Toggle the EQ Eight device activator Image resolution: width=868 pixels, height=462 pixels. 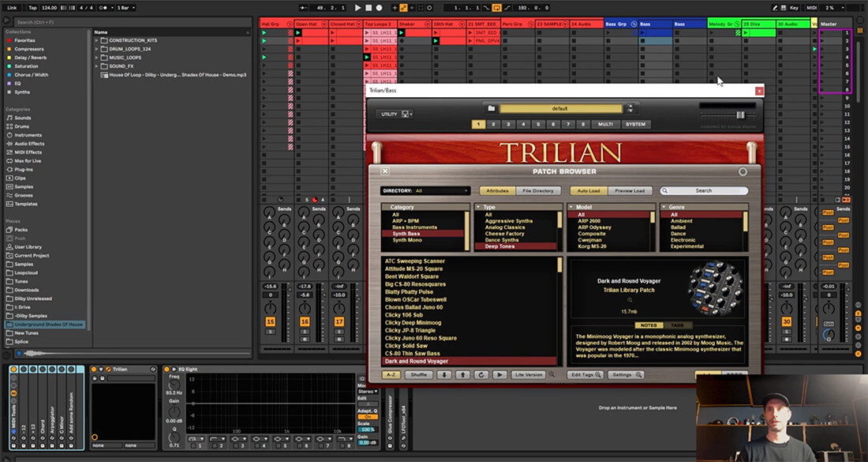(x=166, y=370)
